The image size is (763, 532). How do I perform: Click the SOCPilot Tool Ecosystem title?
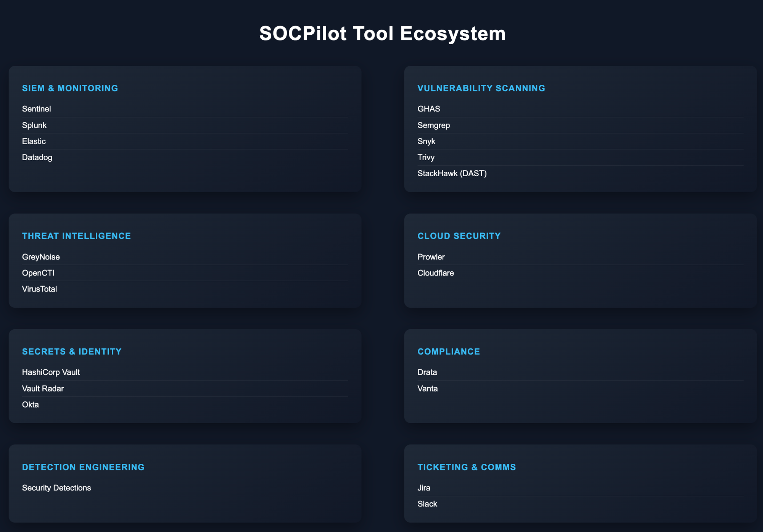382,34
